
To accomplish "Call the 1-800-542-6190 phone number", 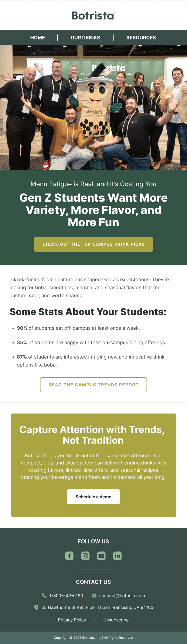I will click(66, 596).
